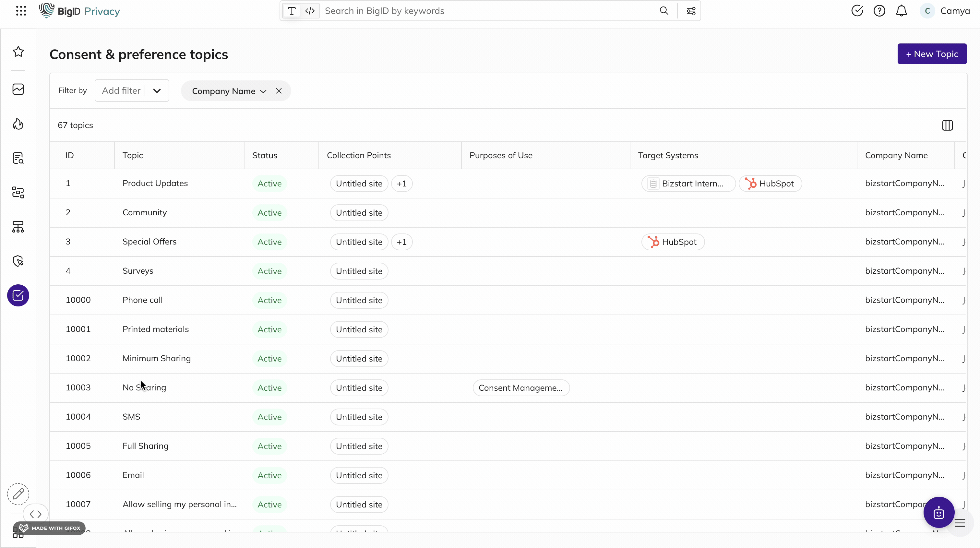The image size is (980, 548).
Task: Click the consent management active icon
Action: pyautogui.click(x=18, y=295)
